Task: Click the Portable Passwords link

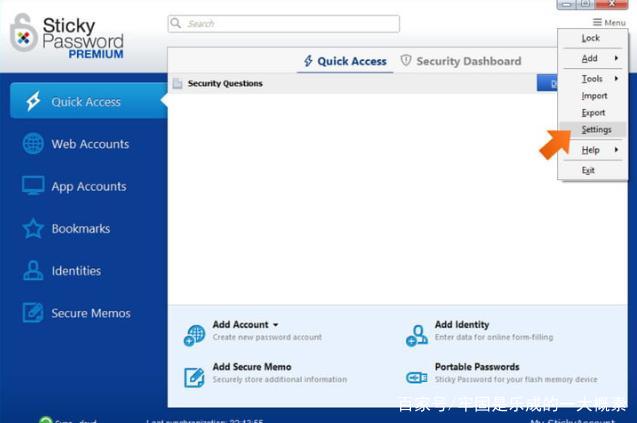Action: click(x=477, y=367)
